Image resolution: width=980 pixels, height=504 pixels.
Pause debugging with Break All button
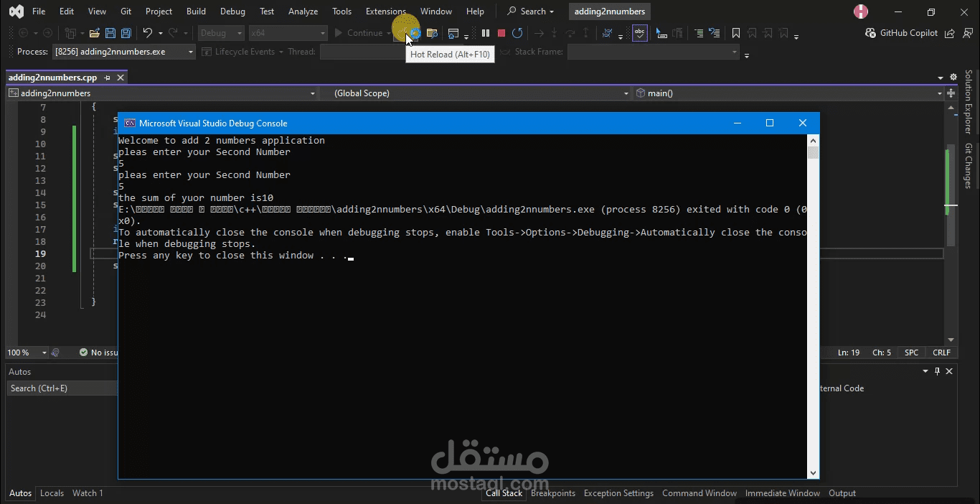[x=486, y=33]
